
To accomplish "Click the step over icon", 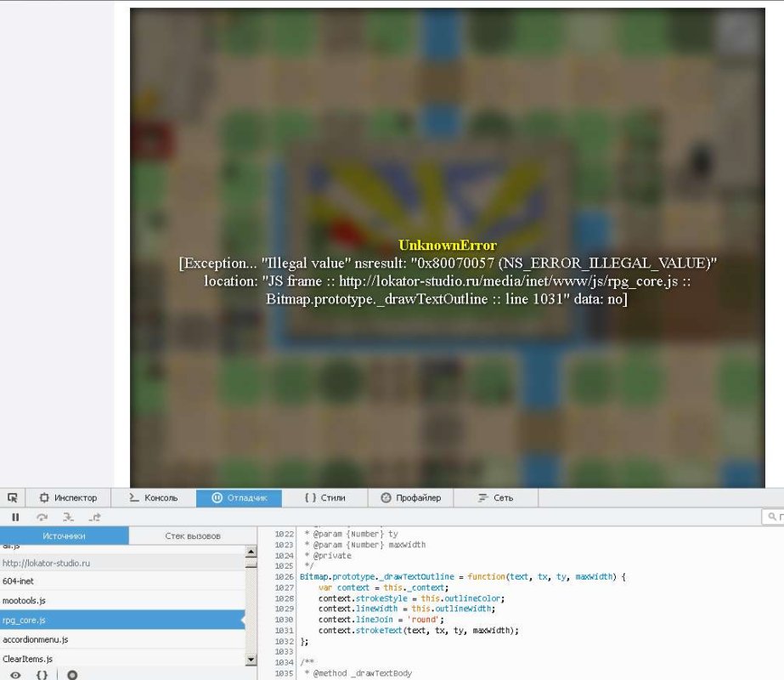I will click(x=42, y=518).
